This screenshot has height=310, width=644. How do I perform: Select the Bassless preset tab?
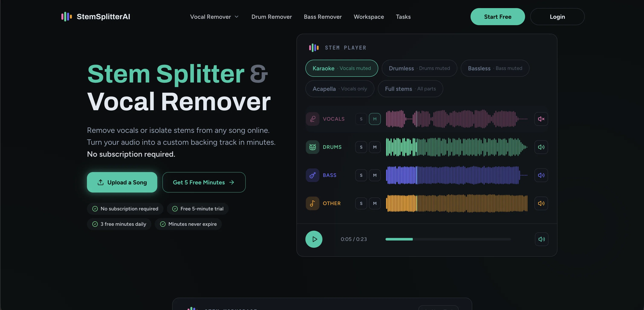click(495, 68)
